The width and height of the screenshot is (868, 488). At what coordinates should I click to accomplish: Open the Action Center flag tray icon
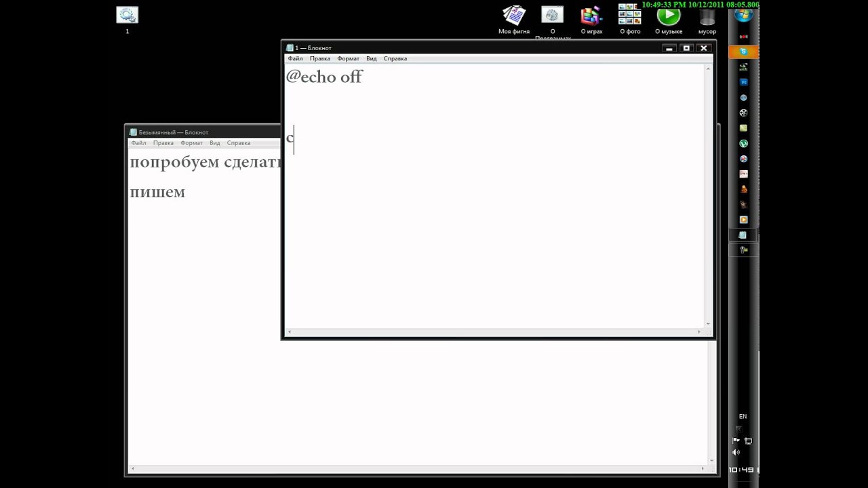click(736, 440)
